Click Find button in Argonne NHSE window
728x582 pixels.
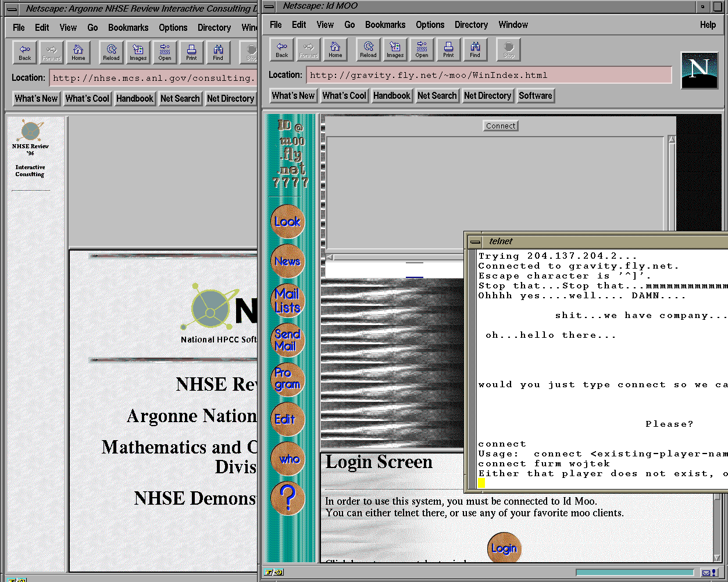pos(218,52)
